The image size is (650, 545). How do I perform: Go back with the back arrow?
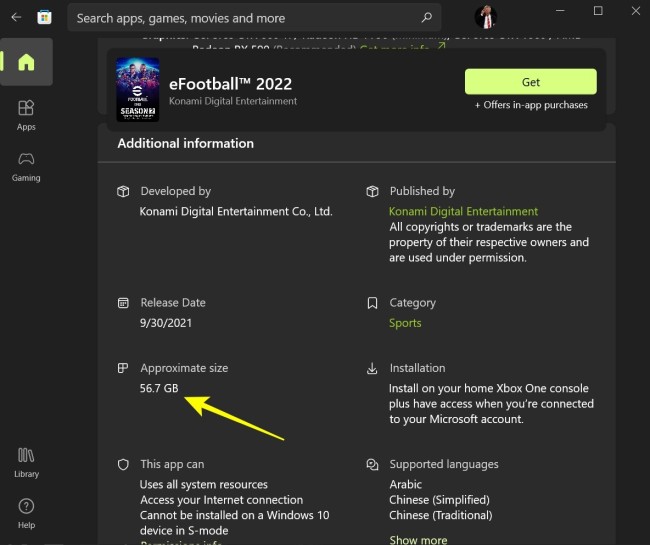click(16, 17)
